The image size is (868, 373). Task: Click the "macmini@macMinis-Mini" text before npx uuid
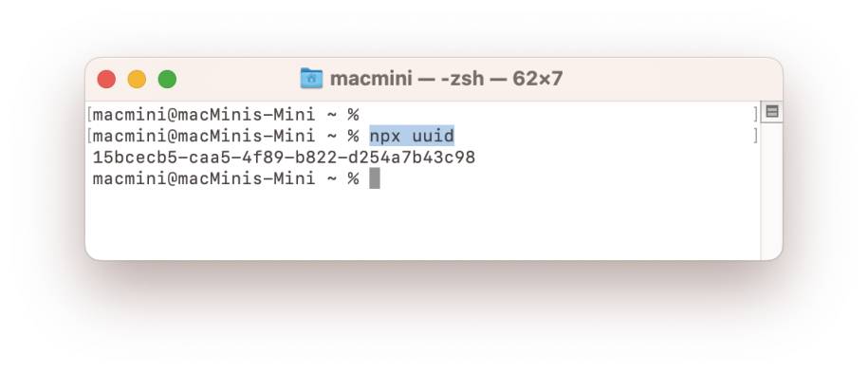coord(204,136)
